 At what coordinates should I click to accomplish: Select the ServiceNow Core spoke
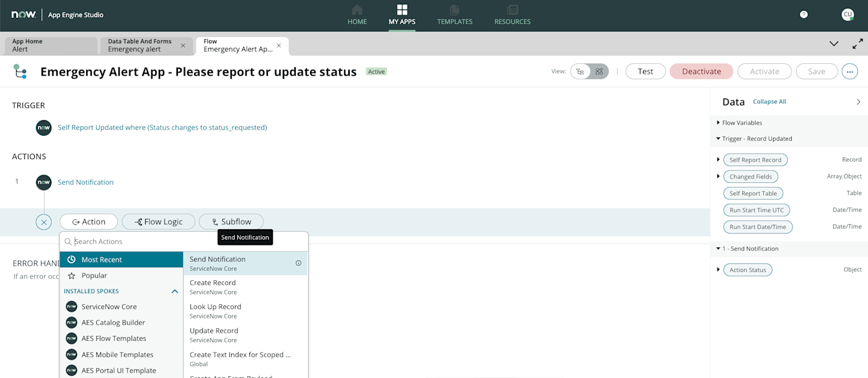[122, 307]
